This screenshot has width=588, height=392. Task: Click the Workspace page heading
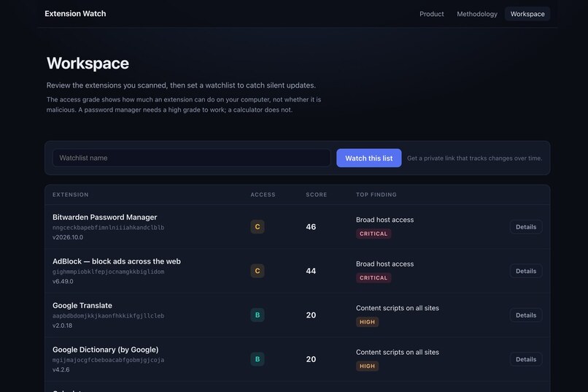click(88, 64)
